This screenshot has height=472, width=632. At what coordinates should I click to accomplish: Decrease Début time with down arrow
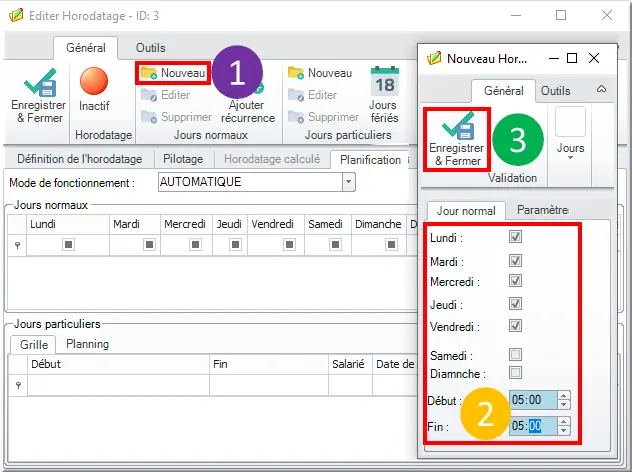[x=564, y=405]
